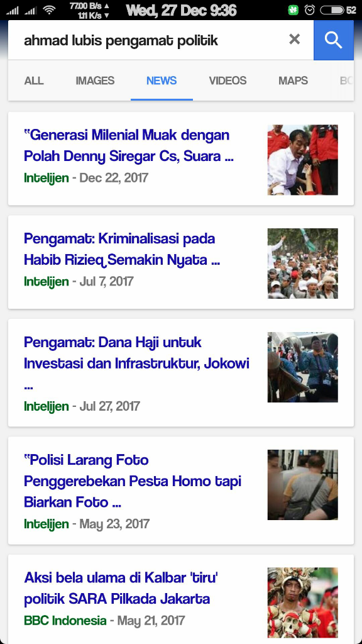The image size is (362, 644).
Task: Open the VIDEOS tab
Action: point(228,80)
